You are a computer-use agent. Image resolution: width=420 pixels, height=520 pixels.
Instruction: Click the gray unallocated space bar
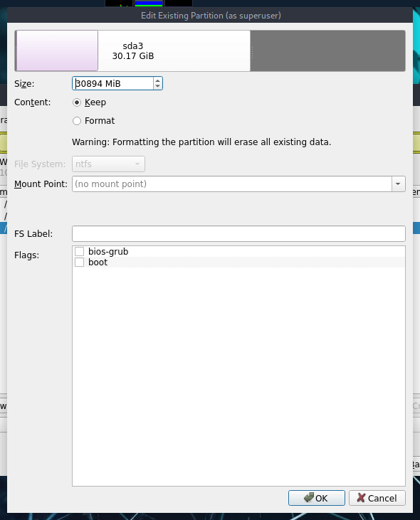[x=329, y=51]
